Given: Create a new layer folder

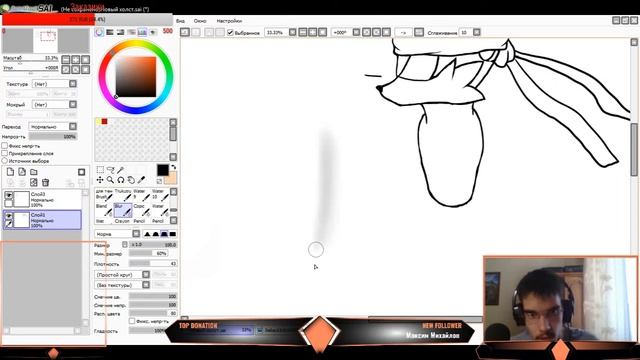Looking at the screenshot, I should (x=34, y=172).
